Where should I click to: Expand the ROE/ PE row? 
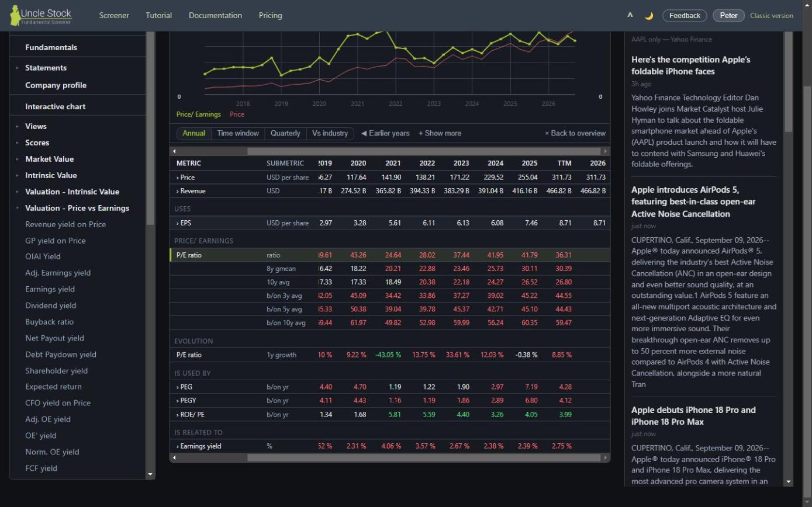190,415
